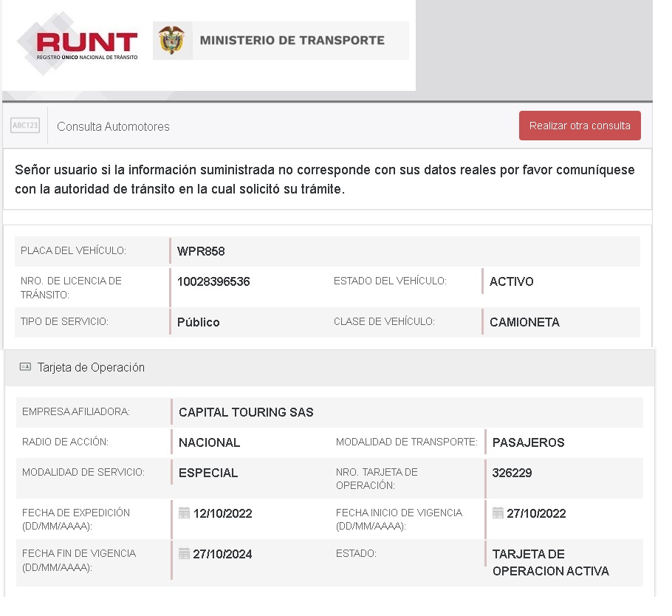Select the license number 10028396536
Screen dimensions: 672x616
[213, 281]
